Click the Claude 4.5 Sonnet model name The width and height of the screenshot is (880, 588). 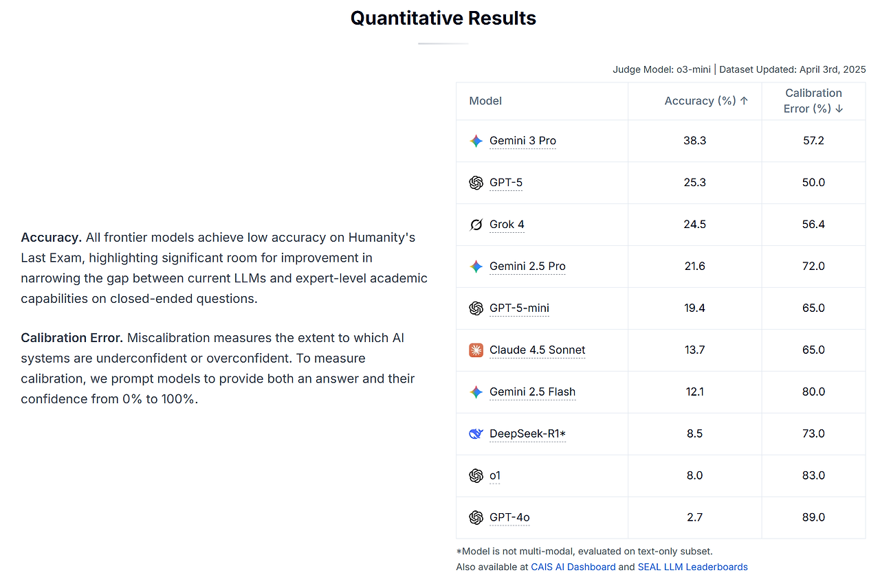click(x=537, y=350)
